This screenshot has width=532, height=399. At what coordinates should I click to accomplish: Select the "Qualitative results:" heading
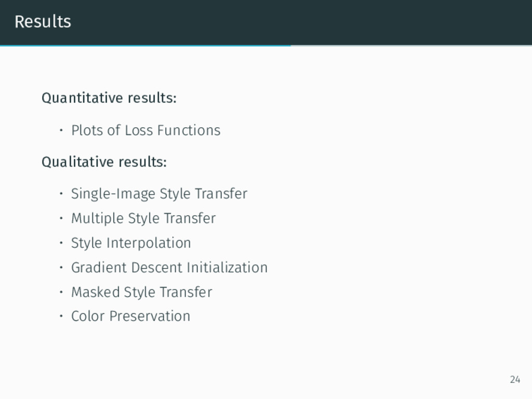104,162
